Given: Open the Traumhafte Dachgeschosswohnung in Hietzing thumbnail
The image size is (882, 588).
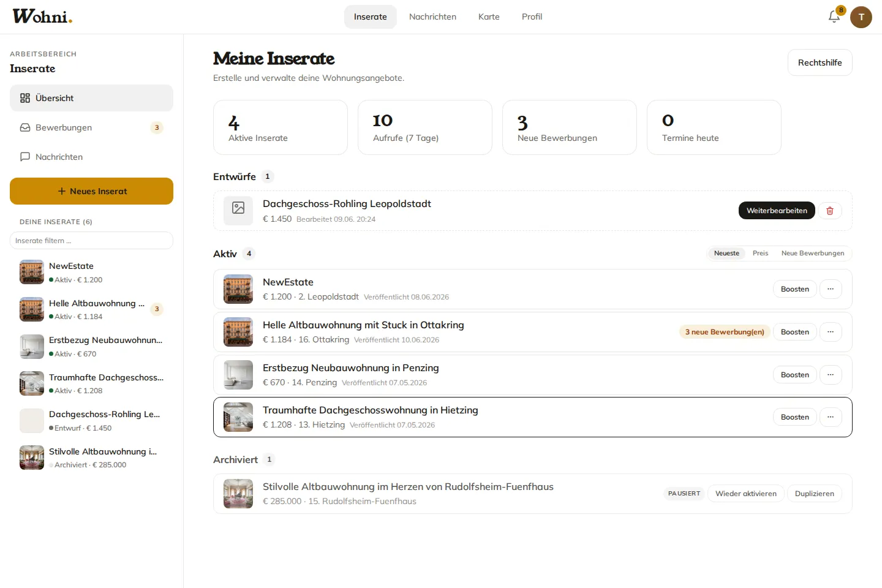Looking at the screenshot, I should tap(238, 417).
